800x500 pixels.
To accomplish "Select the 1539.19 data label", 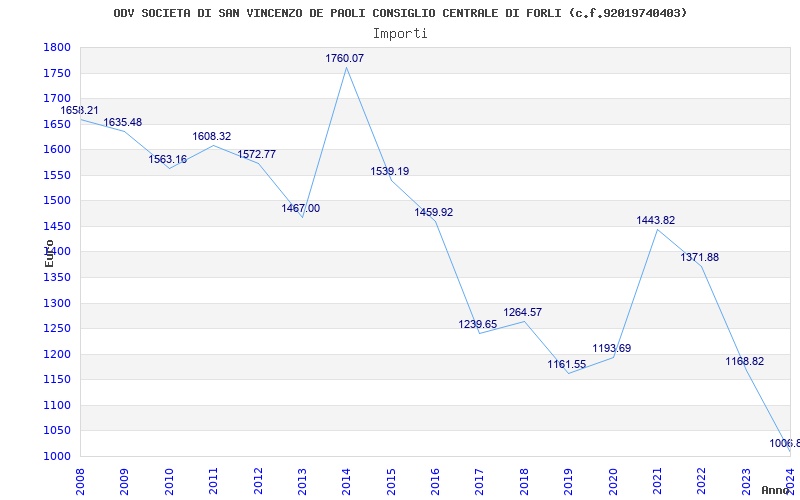I will (x=390, y=171).
